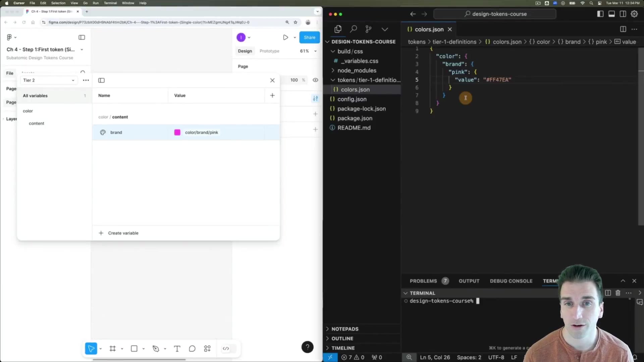
Task: Toggle Dev Mode switch in Figma toolbar
Action: click(x=229, y=349)
